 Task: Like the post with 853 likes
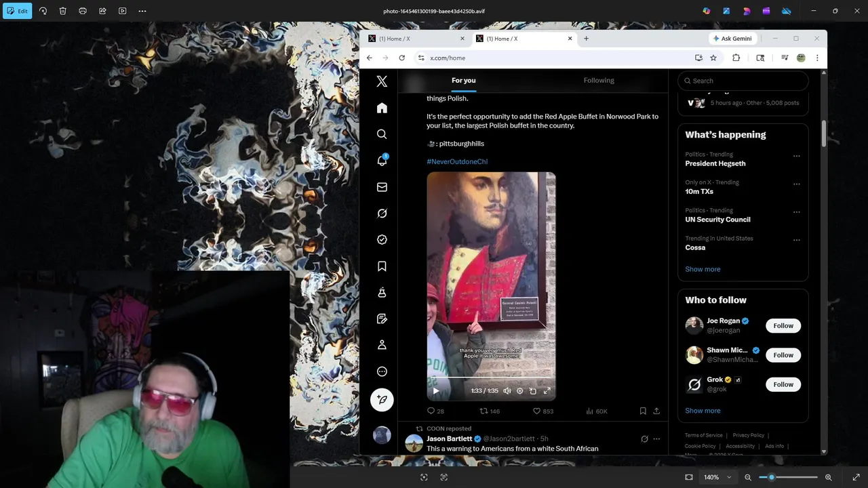[543, 411]
